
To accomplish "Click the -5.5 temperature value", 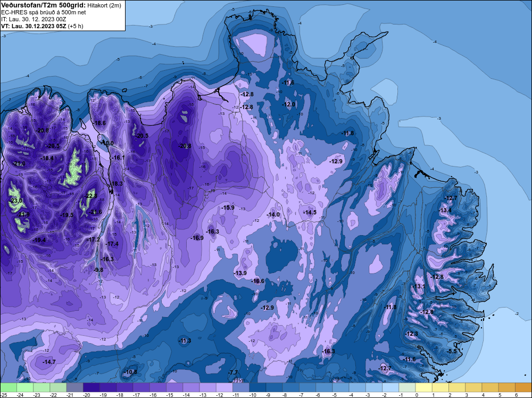I will pyautogui.click(x=452, y=351).
